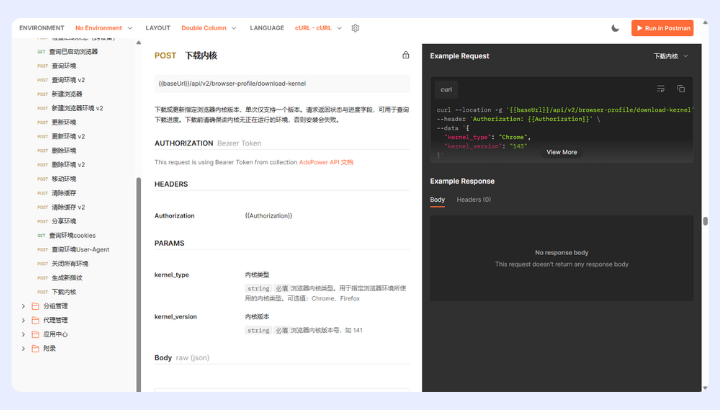720x410 pixels.
Task: Click the kernel_version parameter name
Action: pos(176,317)
